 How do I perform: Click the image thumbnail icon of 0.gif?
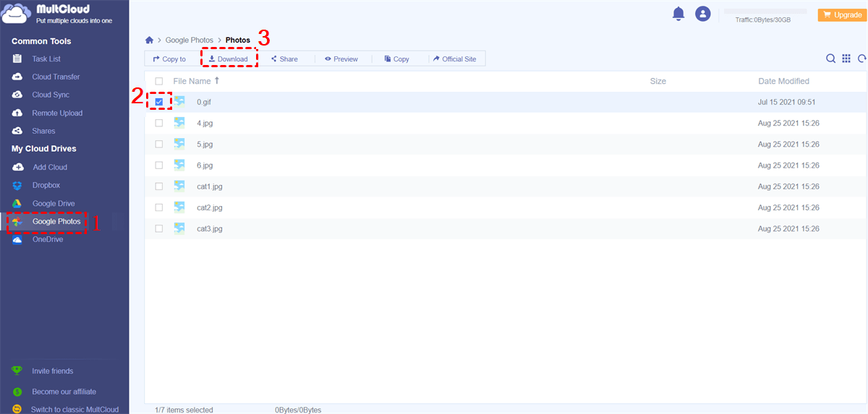(179, 102)
